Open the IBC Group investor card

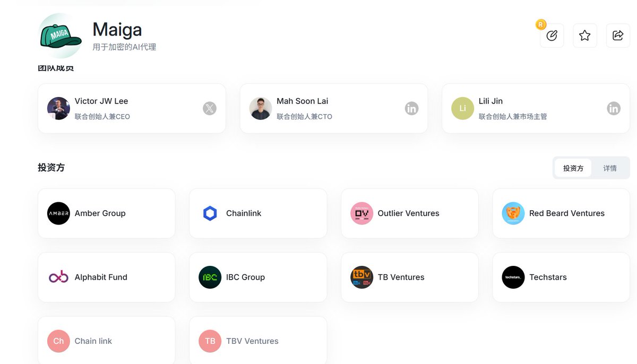[x=258, y=277]
